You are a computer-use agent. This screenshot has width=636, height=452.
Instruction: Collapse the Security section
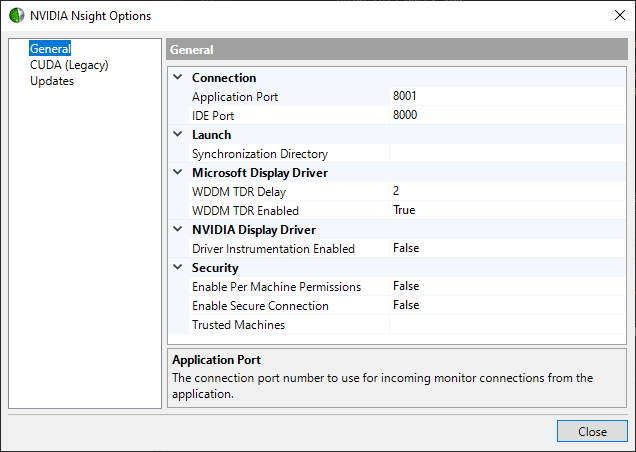[178, 267]
